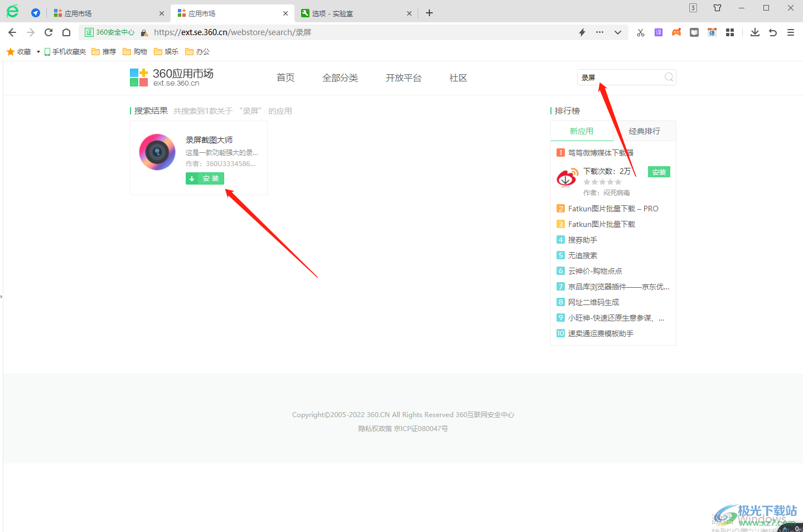This screenshot has width=803, height=532.
Task: Open Fatkun图片批量下载 – PRO ranking item
Action: pyautogui.click(x=613, y=209)
